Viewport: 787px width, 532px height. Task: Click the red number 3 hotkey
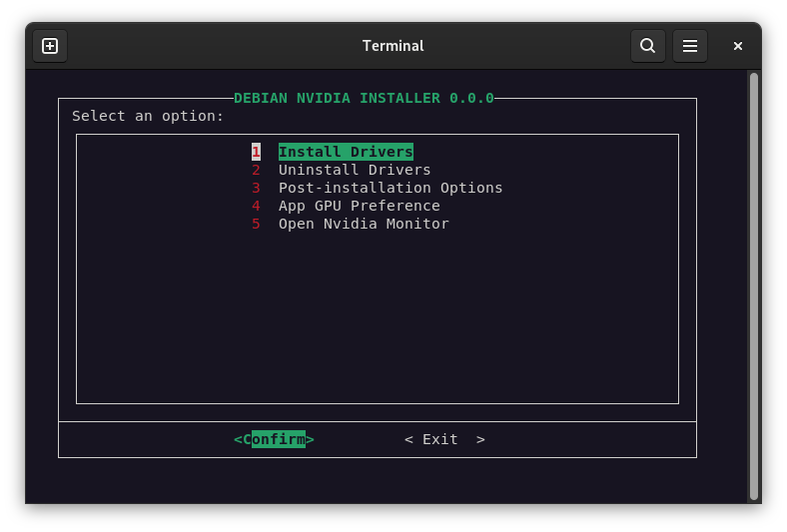[256, 188]
